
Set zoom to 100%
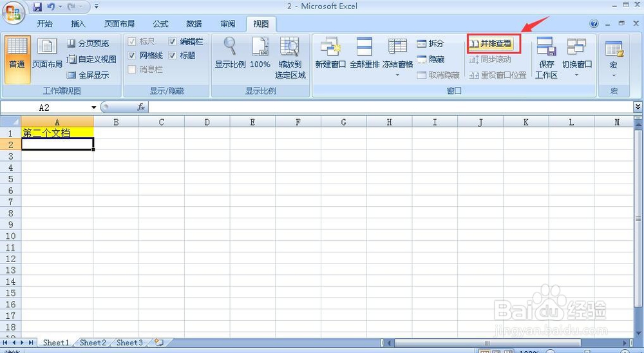pos(260,53)
